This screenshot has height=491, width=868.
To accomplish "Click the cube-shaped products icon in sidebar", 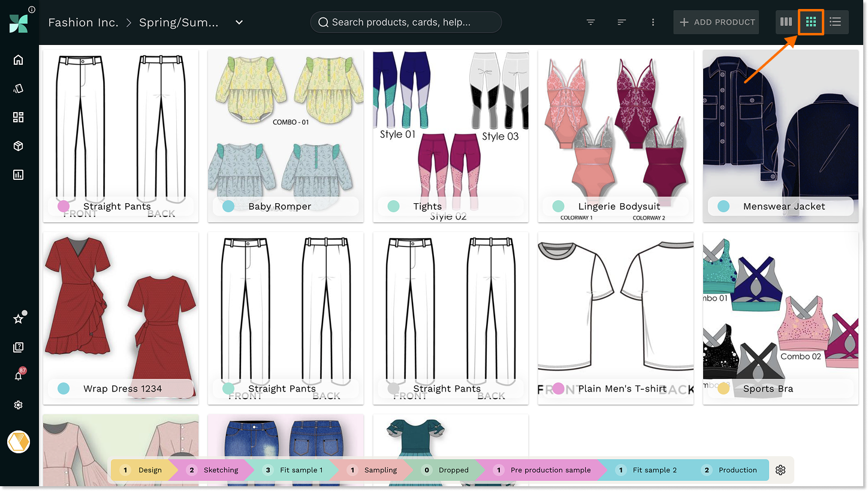I will point(18,146).
